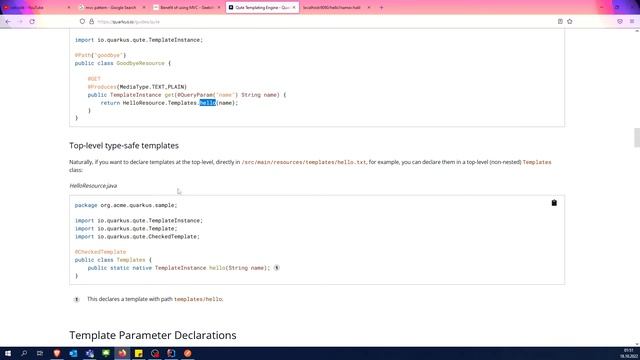Viewport: 640px width, 360px height.
Task: Launch Brave browser from the taskbar
Action: [x=57, y=353]
